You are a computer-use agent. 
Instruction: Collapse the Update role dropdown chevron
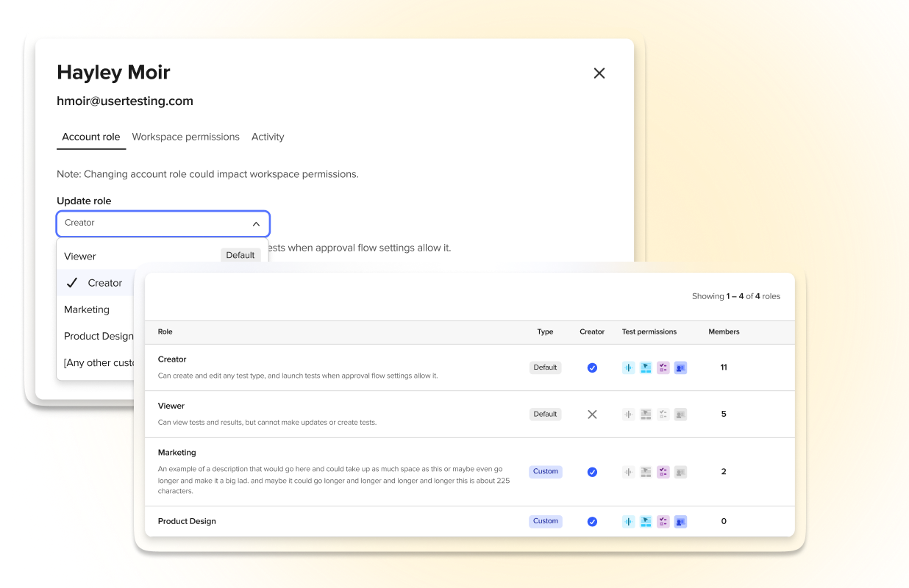tap(256, 223)
